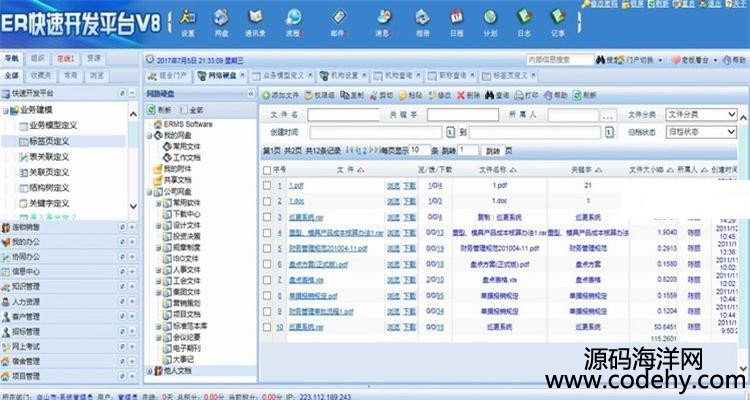Click 复制 copy in file toolbar
The image size is (750, 400).
click(352, 95)
